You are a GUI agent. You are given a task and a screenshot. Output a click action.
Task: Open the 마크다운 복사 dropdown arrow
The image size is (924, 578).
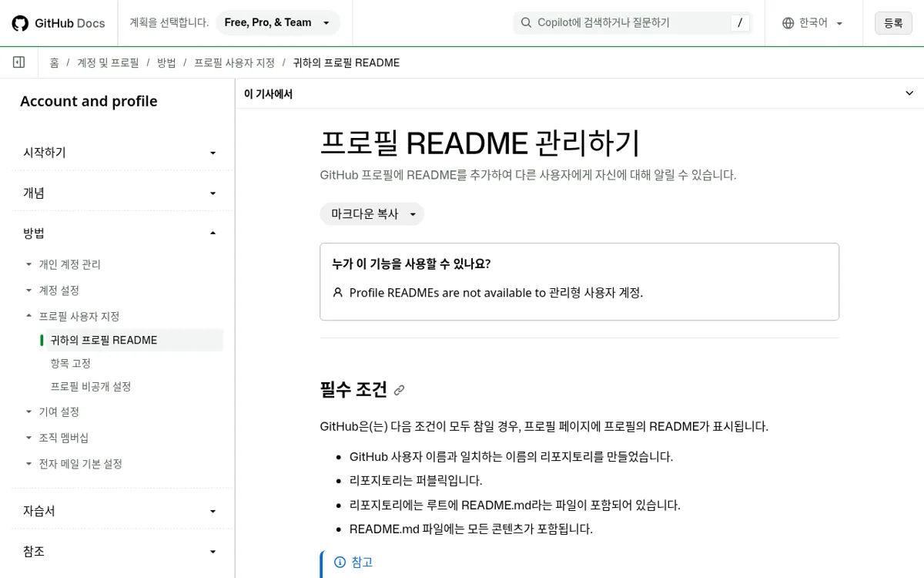pos(413,214)
